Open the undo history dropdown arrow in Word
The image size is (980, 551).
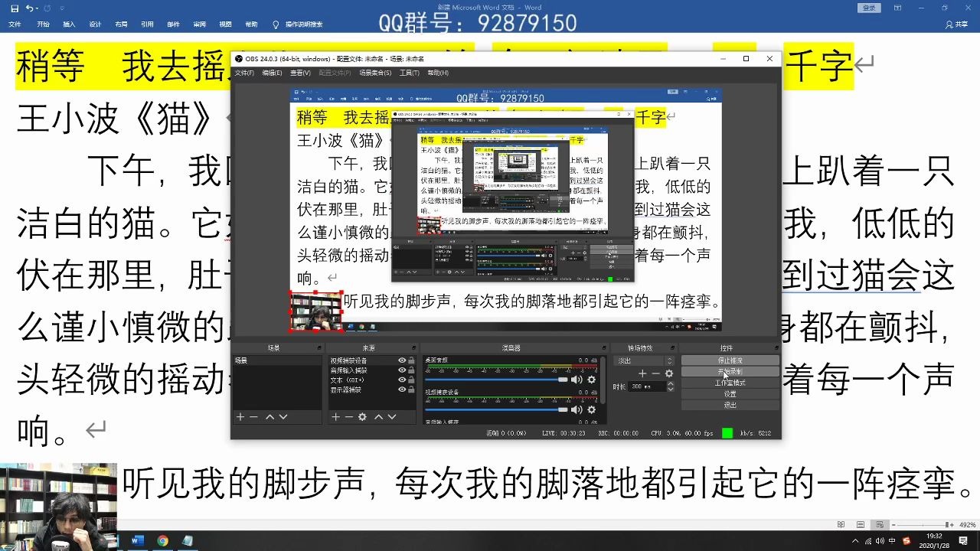(38, 8)
